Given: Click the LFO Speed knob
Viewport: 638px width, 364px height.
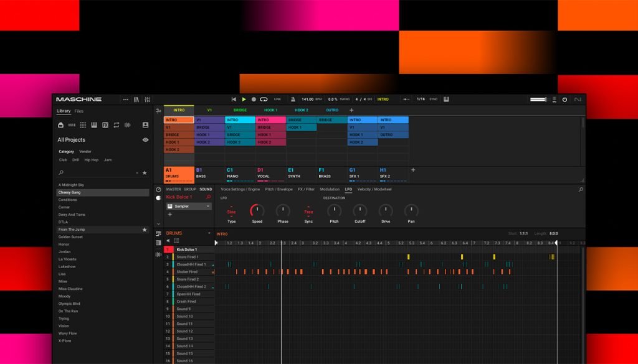Looking at the screenshot, I should 257,211.
